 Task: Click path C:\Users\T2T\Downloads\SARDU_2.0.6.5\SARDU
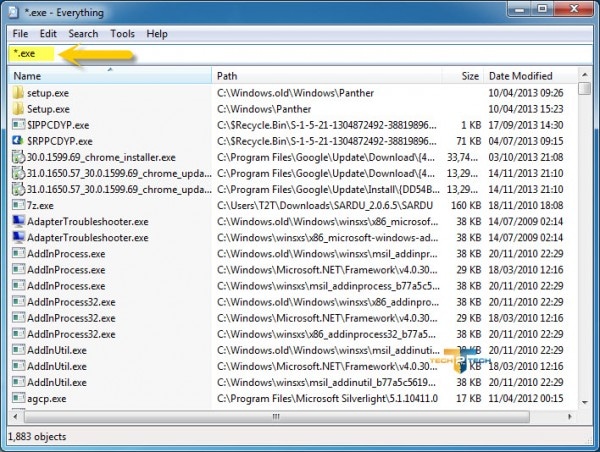coord(325,206)
